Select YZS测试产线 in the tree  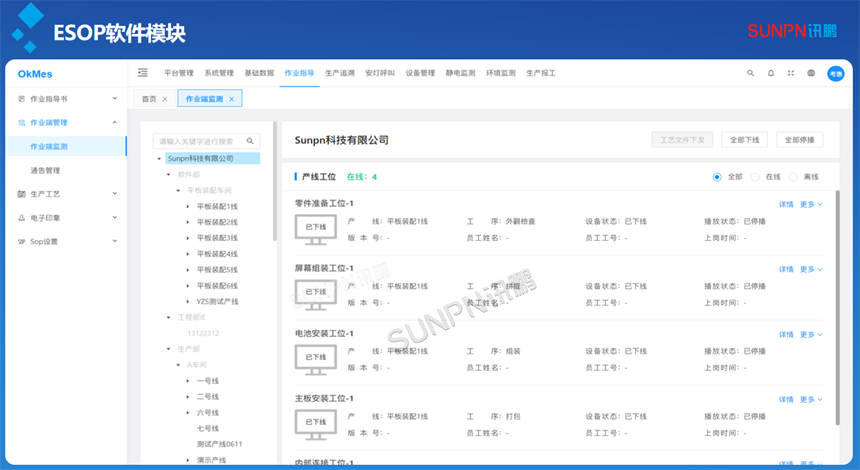(217, 302)
